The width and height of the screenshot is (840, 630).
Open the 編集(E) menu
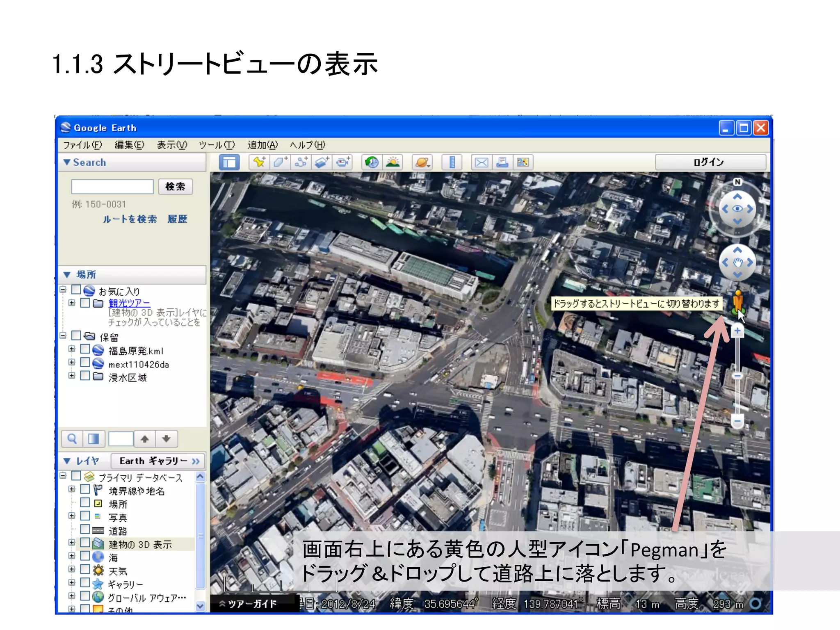point(130,145)
